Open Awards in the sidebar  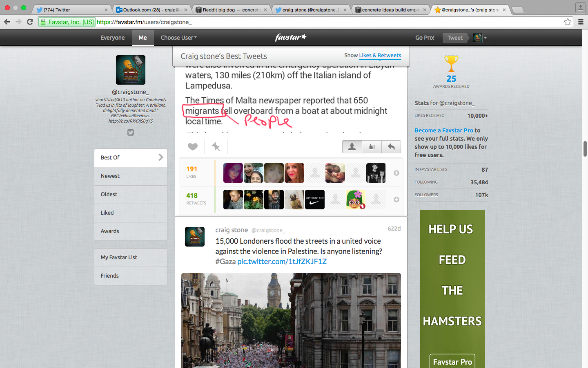pyautogui.click(x=131, y=231)
